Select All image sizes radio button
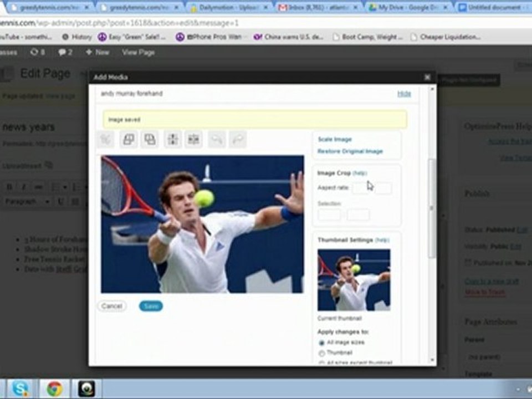Viewport: 532px width, 399px height. point(321,343)
